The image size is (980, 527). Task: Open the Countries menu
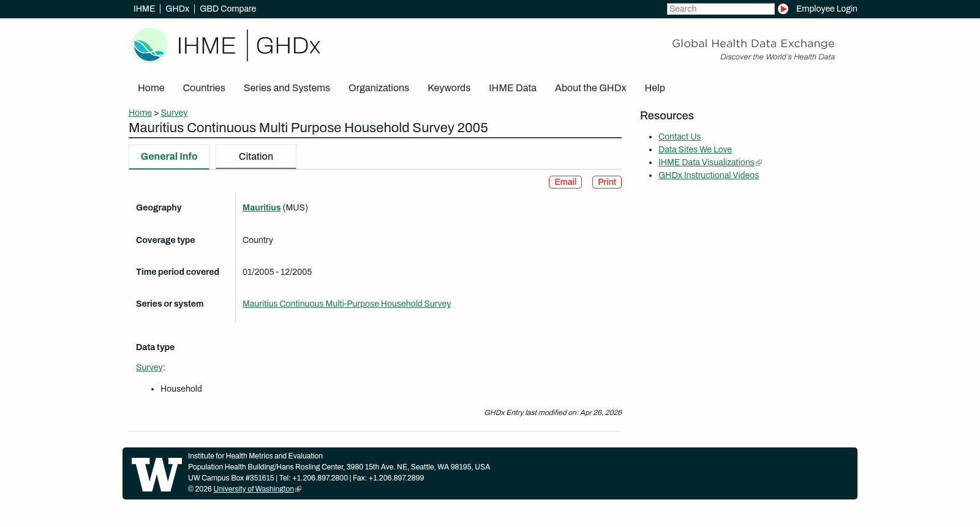(x=204, y=88)
